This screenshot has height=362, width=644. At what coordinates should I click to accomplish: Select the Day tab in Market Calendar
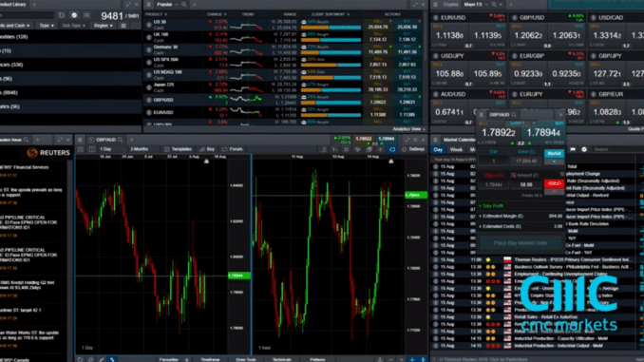[x=438, y=149]
